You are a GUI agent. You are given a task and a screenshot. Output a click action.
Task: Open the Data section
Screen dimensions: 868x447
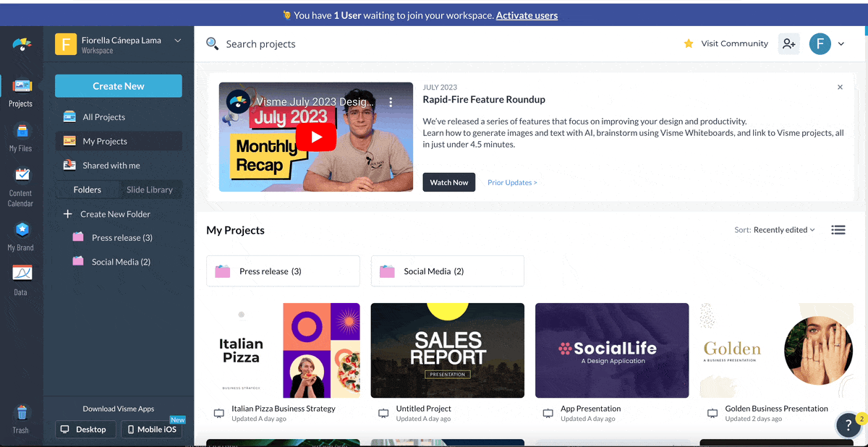click(21, 281)
